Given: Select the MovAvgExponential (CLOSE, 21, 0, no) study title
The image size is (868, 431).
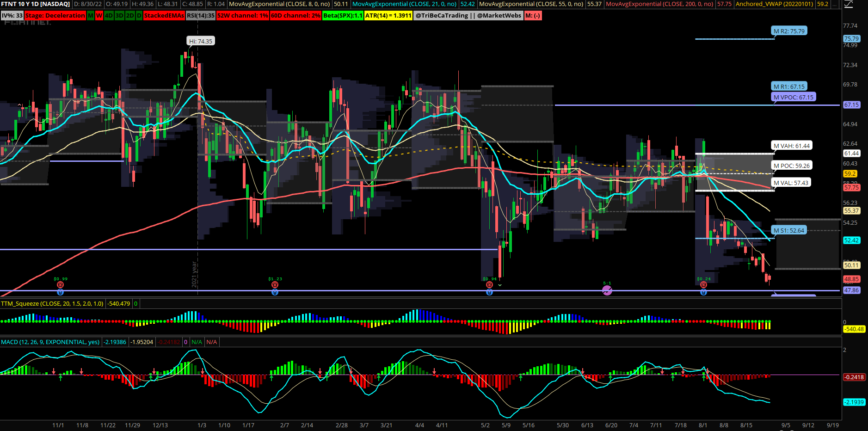Looking at the screenshot, I should [x=404, y=4].
